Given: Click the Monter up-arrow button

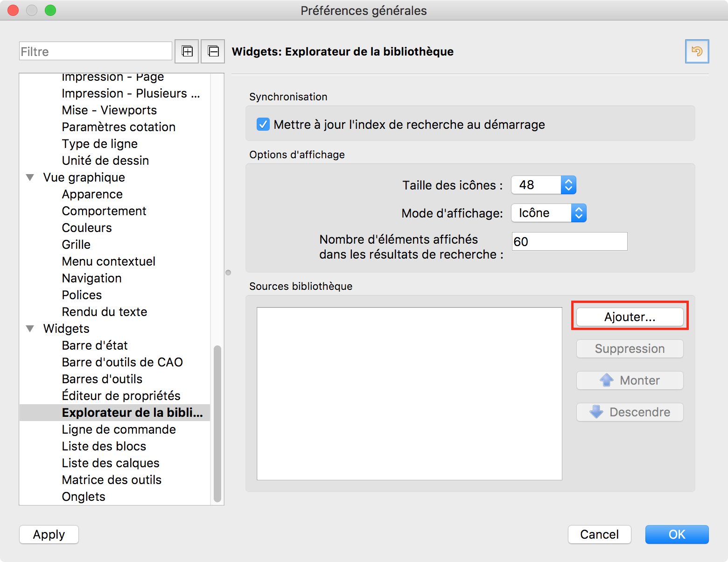Looking at the screenshot, I should point(630,380).
